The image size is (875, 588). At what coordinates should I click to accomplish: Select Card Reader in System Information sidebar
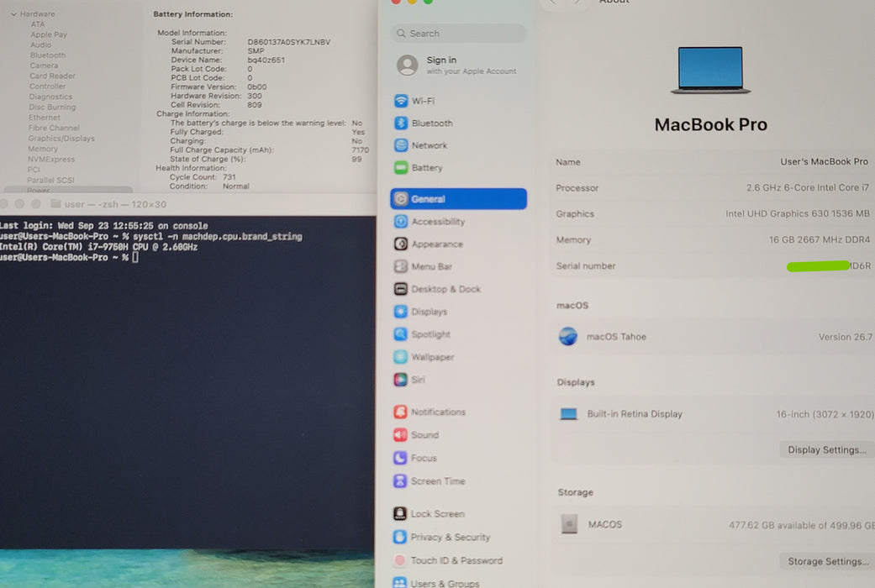[x=52, y=76]
